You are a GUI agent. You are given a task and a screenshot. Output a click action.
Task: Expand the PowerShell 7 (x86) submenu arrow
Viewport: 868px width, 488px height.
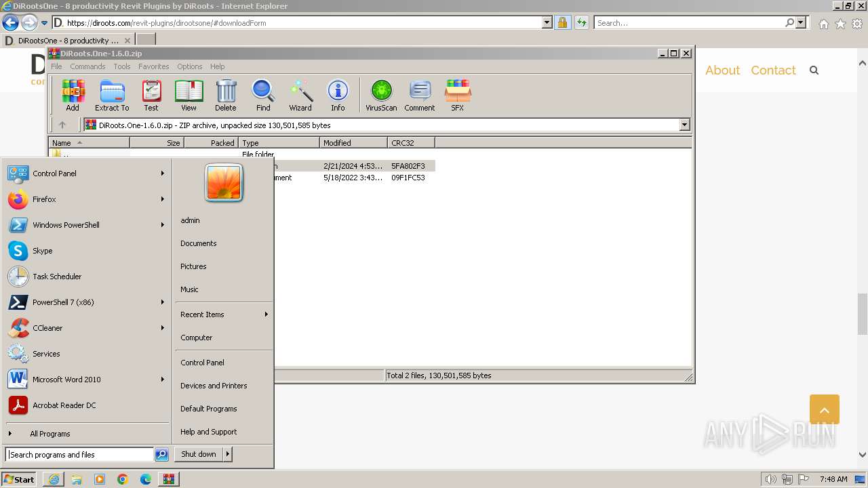point(163,302)
